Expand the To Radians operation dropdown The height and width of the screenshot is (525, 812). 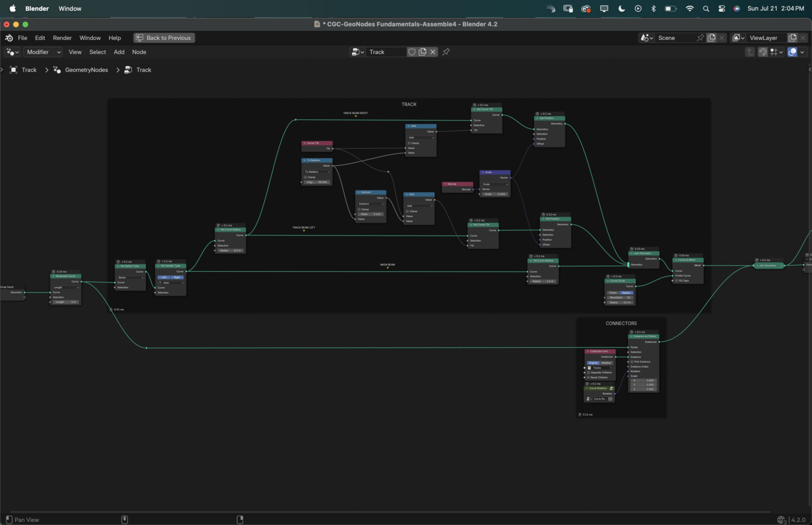[317, 172]
